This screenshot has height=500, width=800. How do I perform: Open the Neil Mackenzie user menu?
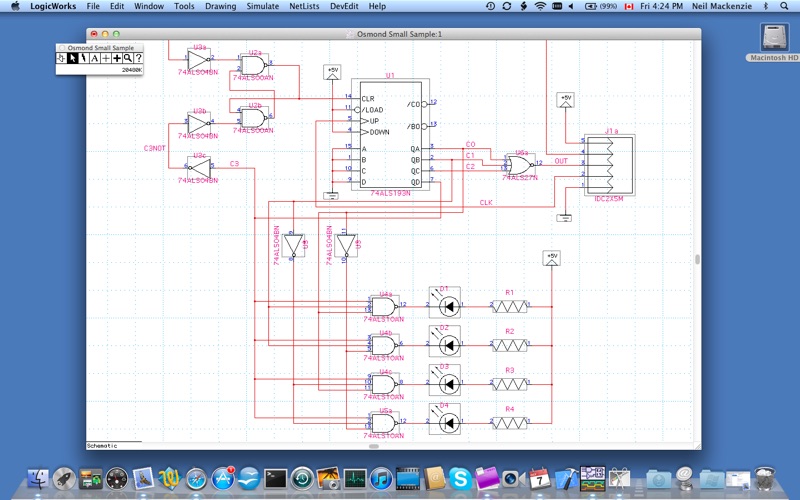721,6
